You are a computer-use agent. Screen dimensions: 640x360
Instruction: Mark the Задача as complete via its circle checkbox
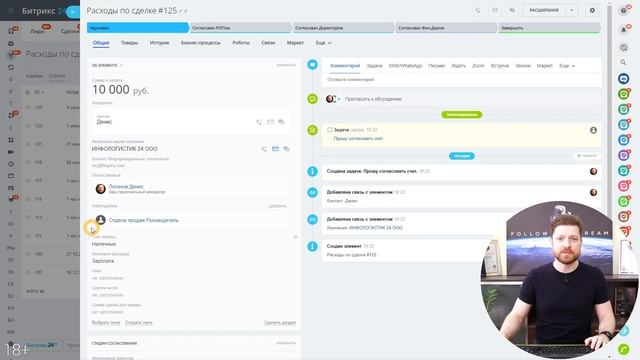(329, 130)
